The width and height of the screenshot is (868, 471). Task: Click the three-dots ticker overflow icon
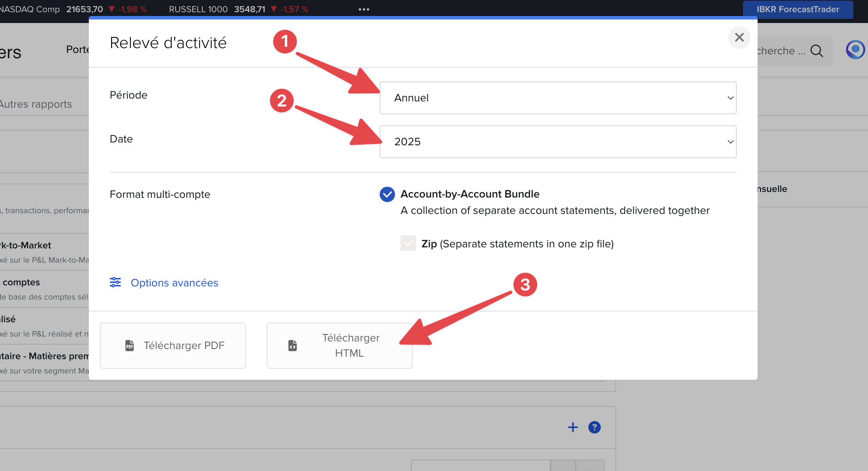point(364,9)
